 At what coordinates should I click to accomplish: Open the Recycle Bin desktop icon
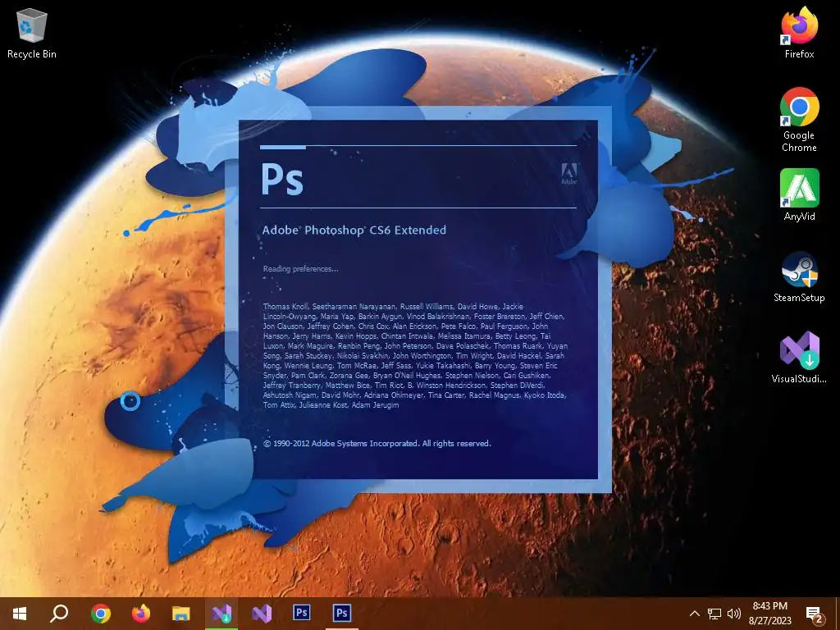(32, 33)
